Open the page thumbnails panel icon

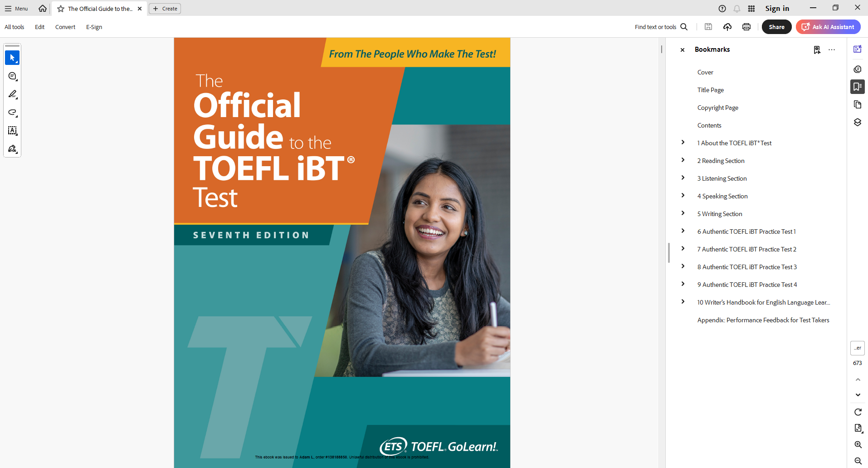tap(857, 105)
